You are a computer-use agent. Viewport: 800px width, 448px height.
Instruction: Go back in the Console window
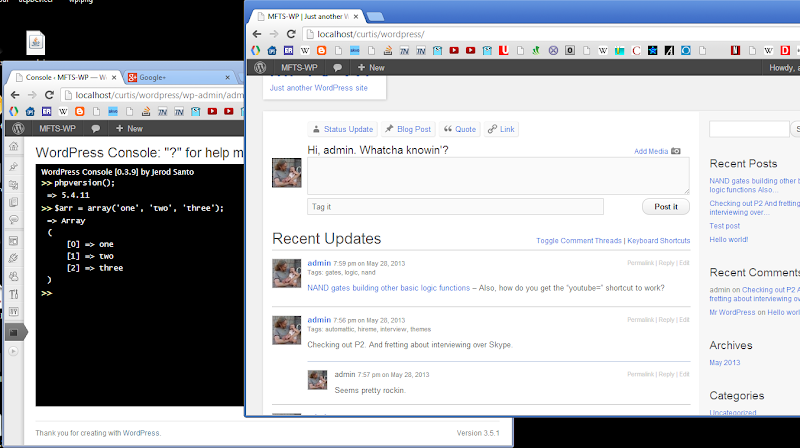(x=15, y=95)
